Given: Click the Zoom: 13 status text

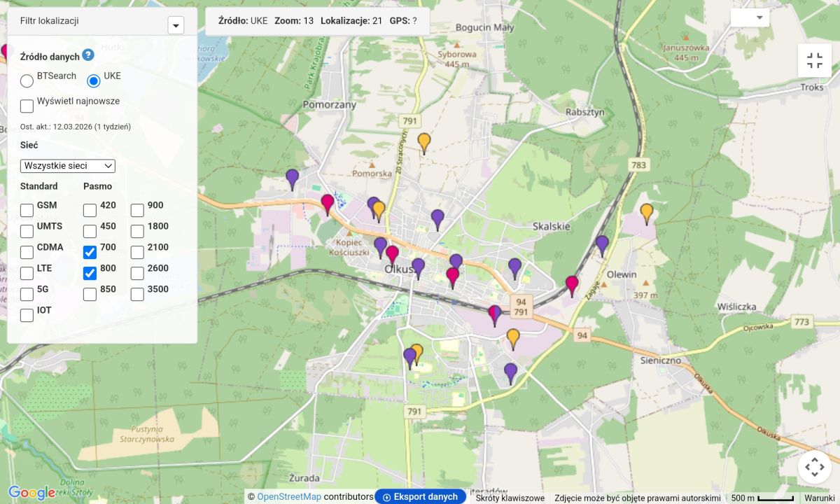Looking at the screenshot, I should click(294, 21).
